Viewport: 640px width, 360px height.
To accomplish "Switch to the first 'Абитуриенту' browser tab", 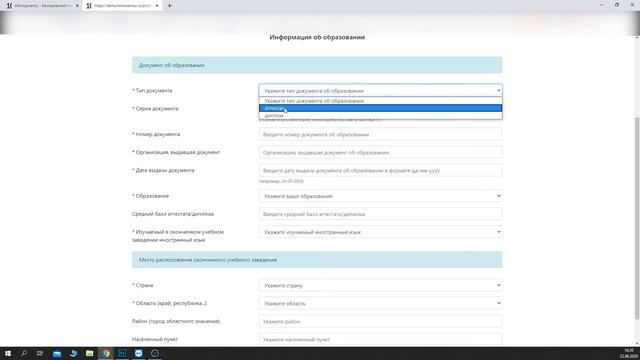I will tap(41, 6).
